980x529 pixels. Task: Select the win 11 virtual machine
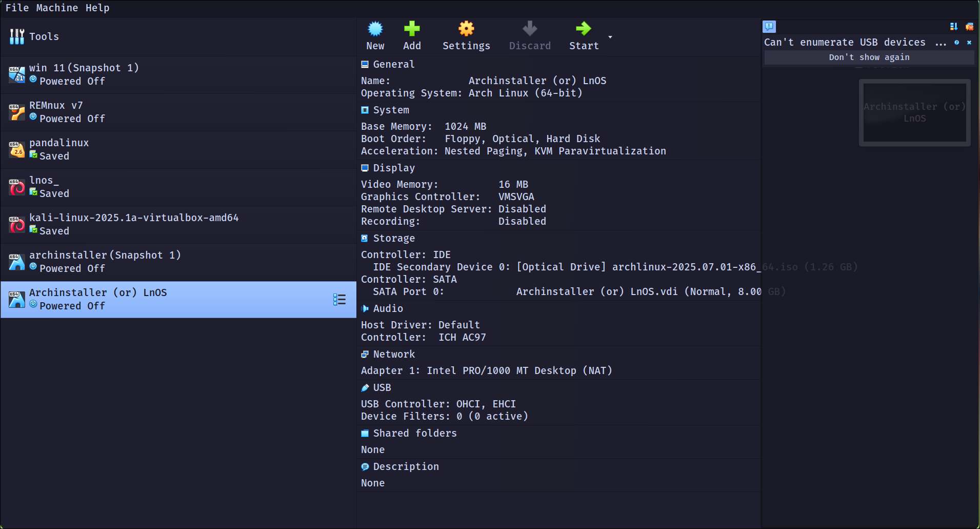pos(178,75)
